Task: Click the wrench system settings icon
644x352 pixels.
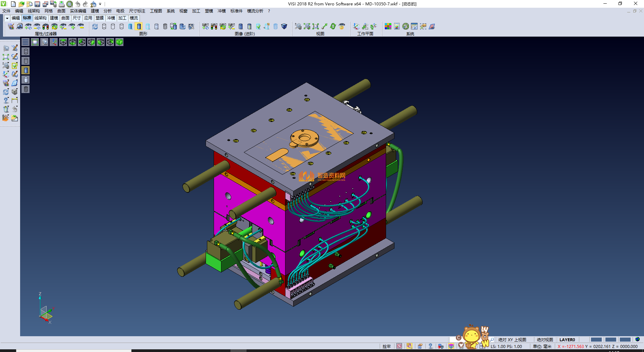Action: tap(406, 27)
